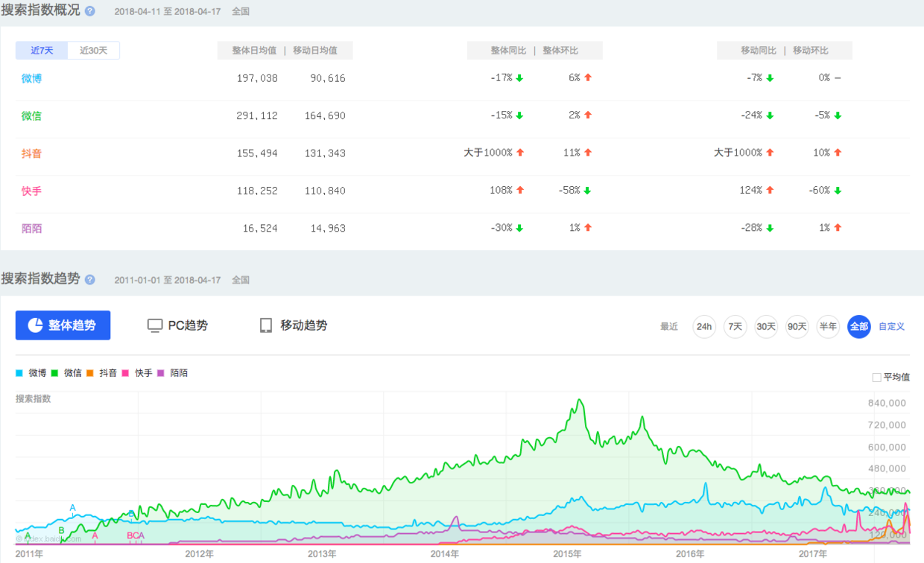The height and width of the screenshot is (563, 924).
Task: Click the PC趋势 monitor icon
Action: (x=154, y=325)
